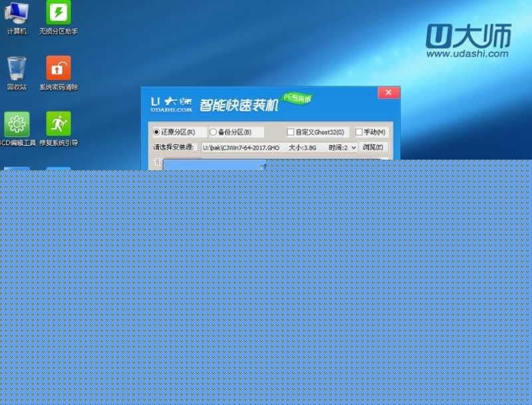Close the smart install window
Image resolution: width=532 pixels, height=405 pixels.
(x=388, y=92)
